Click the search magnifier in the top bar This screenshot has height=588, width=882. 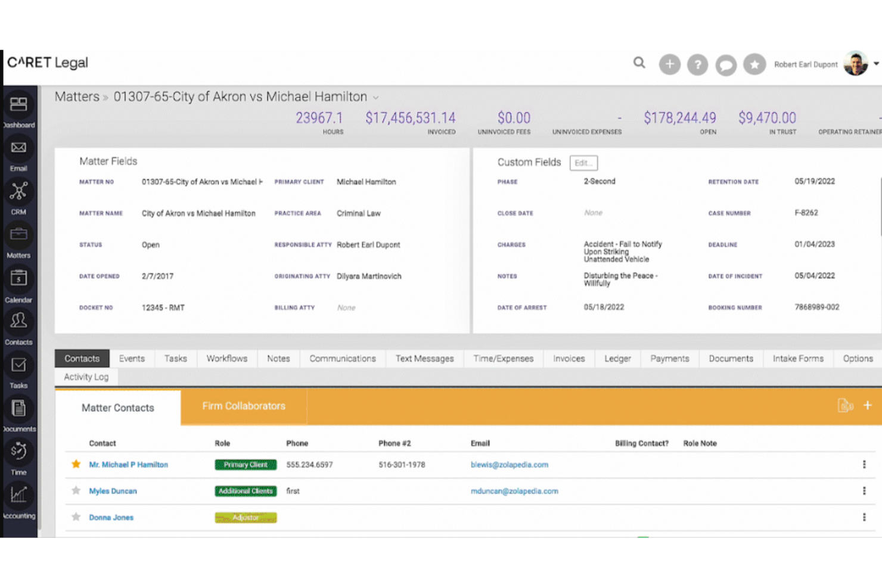tap(639, 63)
